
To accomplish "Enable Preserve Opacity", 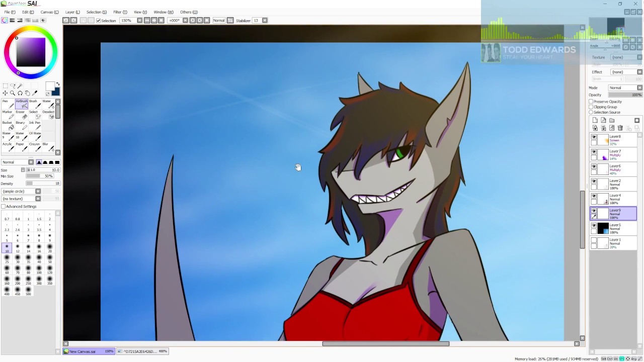I will 591,102.
